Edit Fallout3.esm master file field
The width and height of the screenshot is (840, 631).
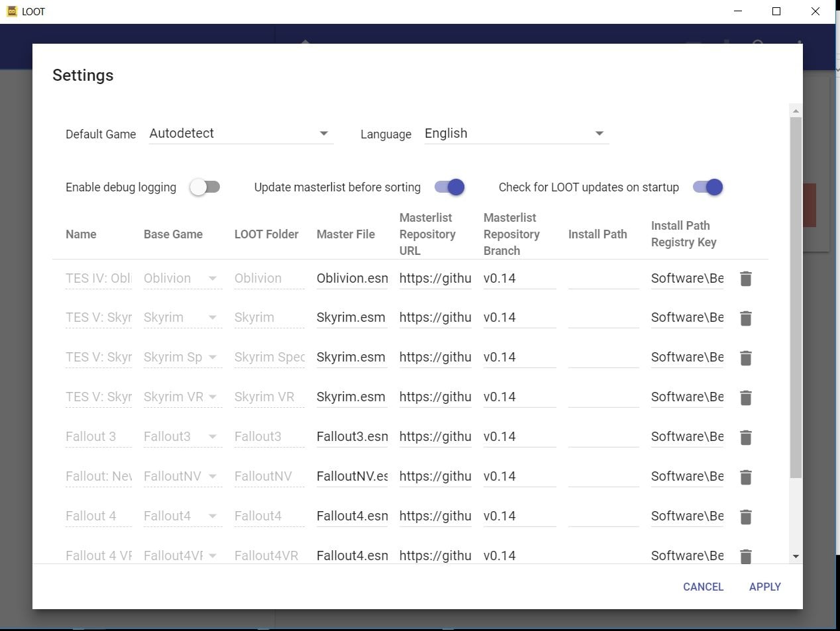click(352, 437)
